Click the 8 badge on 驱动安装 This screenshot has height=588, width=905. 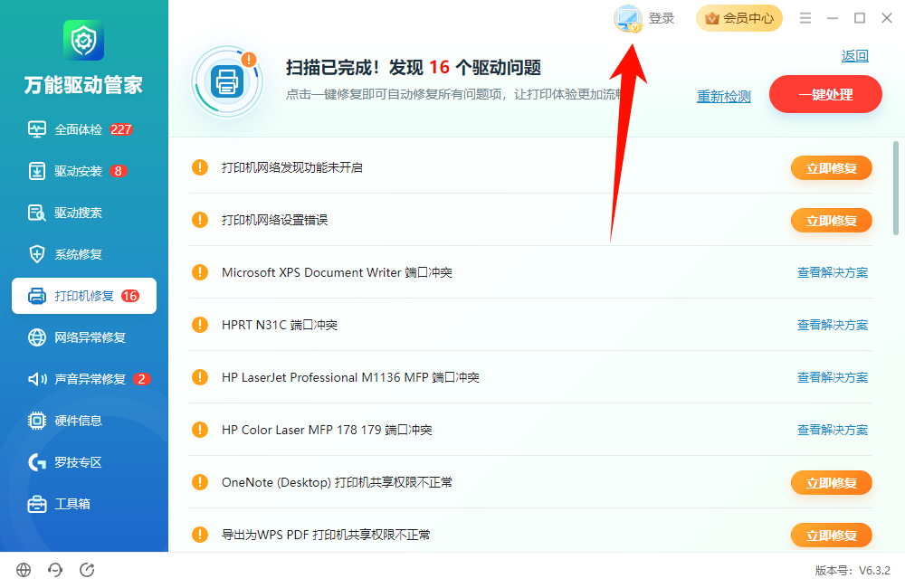119,171
